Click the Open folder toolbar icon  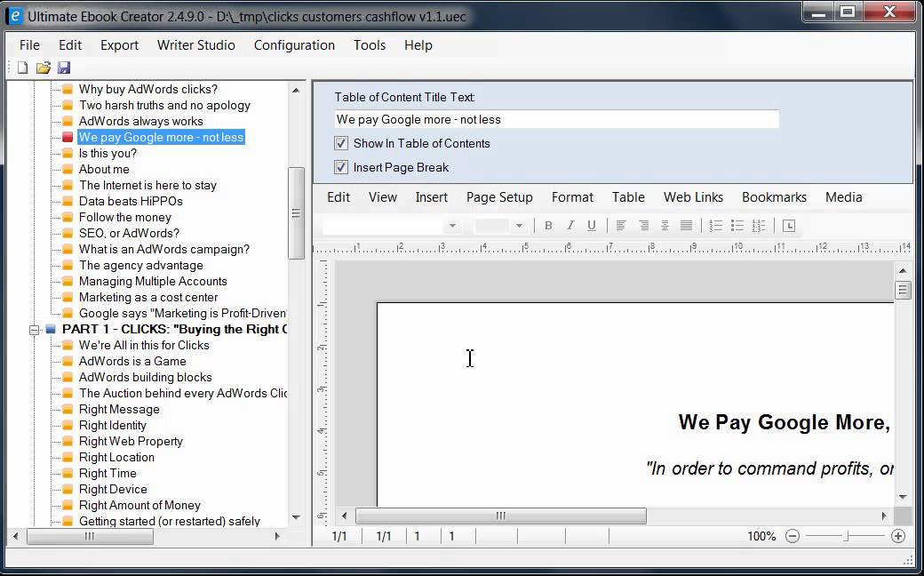(x=43, y=68)
